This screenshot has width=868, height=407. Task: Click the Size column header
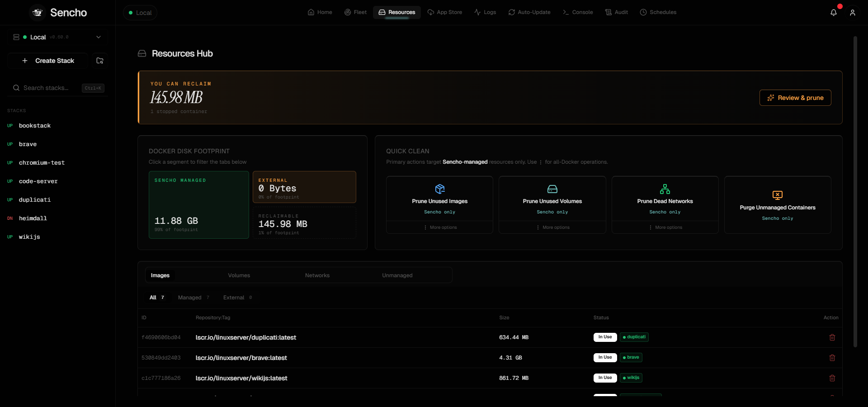(504, 317)
